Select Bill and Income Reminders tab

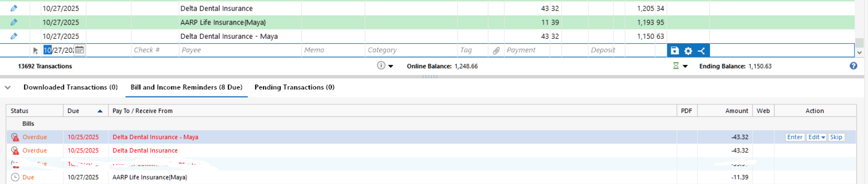click(x=186, y=87)
